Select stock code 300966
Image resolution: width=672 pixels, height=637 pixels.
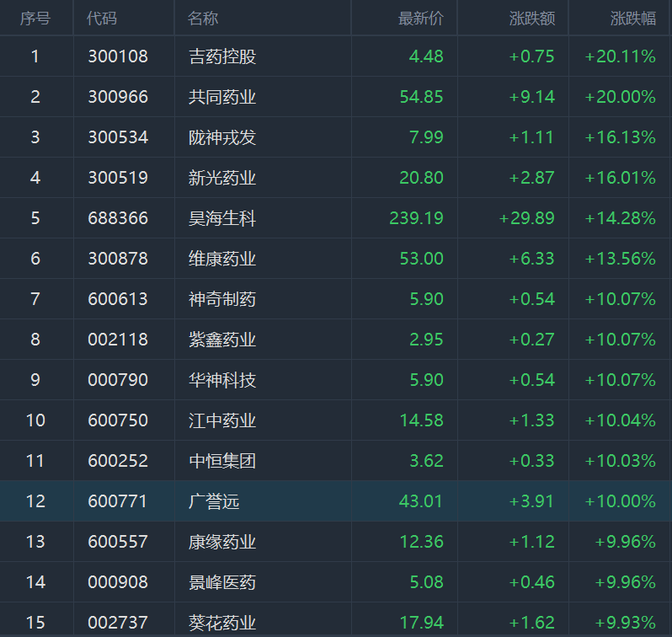tap(118, 97)
